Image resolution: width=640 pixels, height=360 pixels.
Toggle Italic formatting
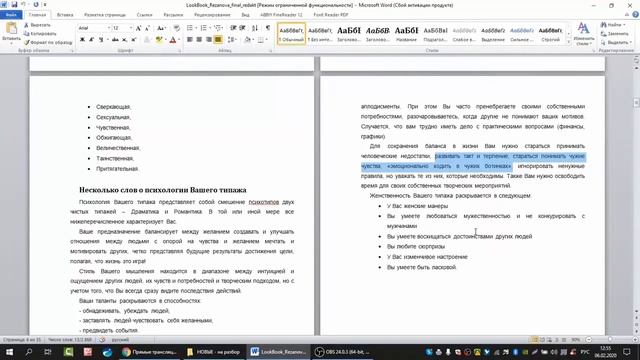tap(91, 40)
